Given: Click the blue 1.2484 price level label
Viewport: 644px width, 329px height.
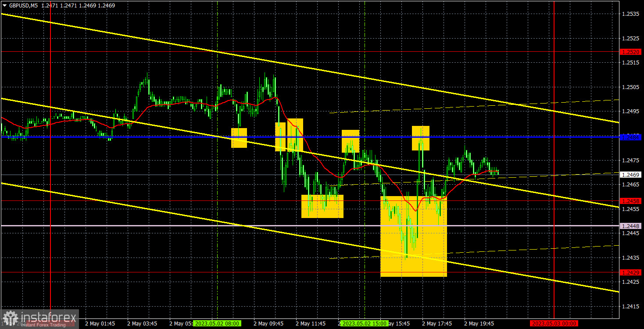Looking at the screenshot, I should (x=631, y=137).
